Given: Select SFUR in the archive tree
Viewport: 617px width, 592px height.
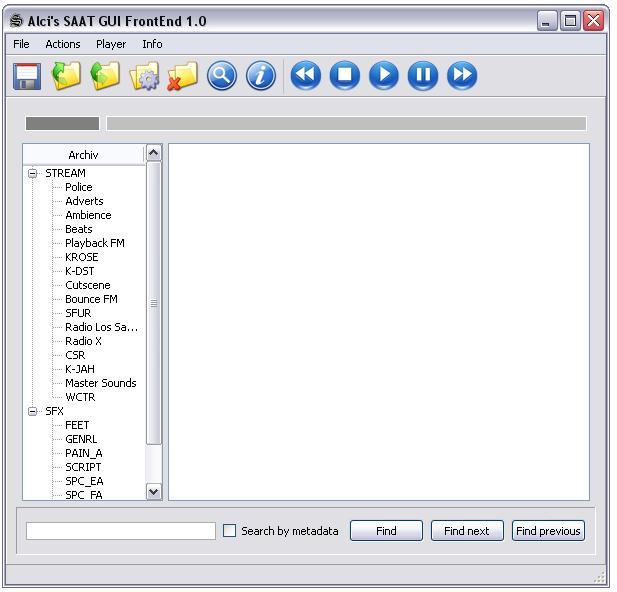Looking at the screenshot, I should point(78,313).
